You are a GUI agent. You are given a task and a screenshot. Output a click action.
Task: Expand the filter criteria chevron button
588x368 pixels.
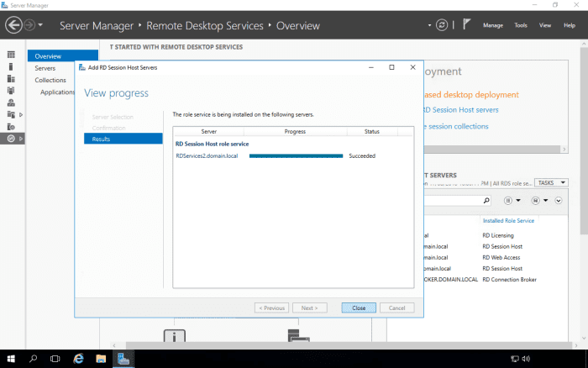click(x=559, y=200)
